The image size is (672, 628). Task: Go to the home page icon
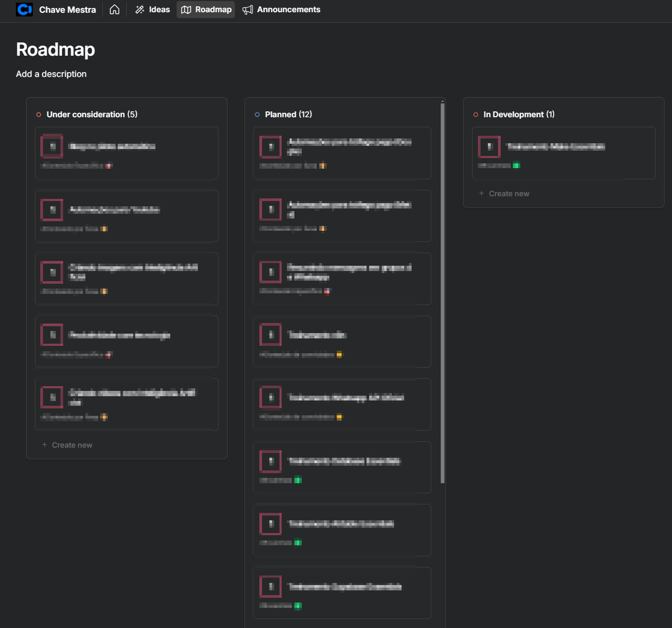point(115,10)
